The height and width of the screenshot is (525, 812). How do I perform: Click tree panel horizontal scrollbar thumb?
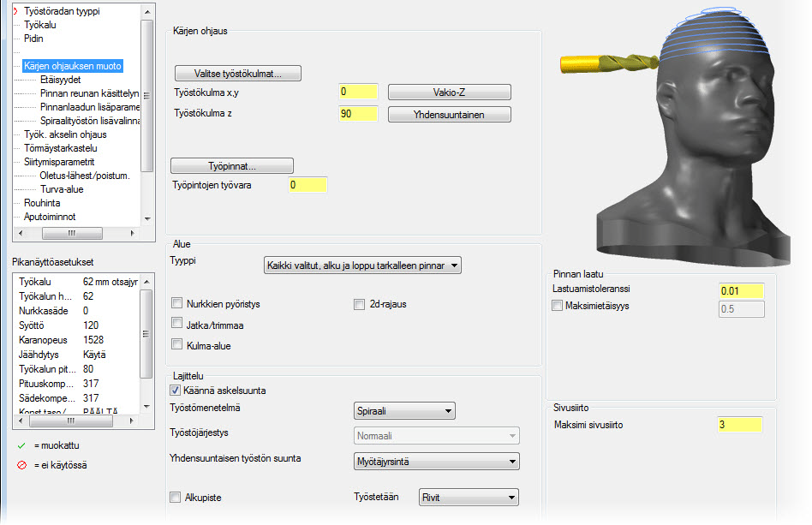click(72, 234)
